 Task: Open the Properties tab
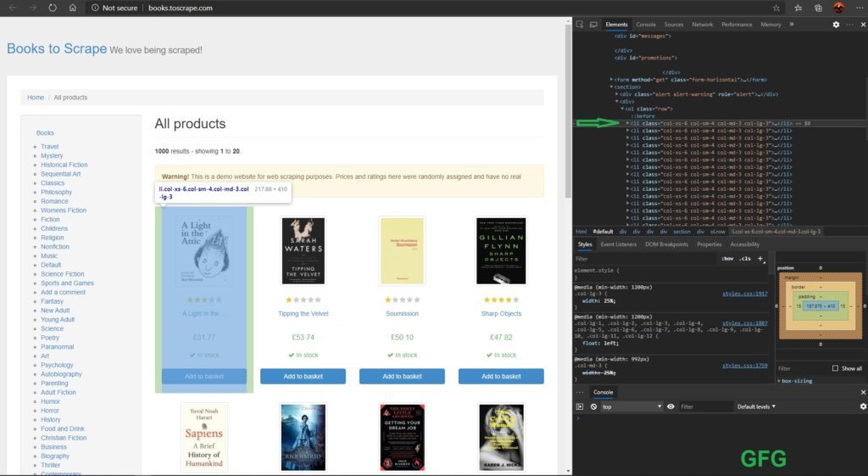[709, 244]
